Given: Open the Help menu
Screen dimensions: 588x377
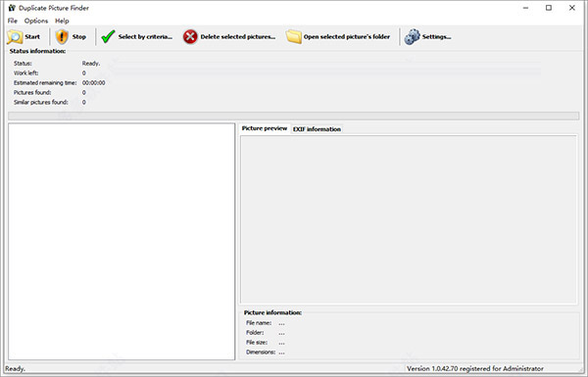Looking at the screenshot, I should tap(62, 21).
